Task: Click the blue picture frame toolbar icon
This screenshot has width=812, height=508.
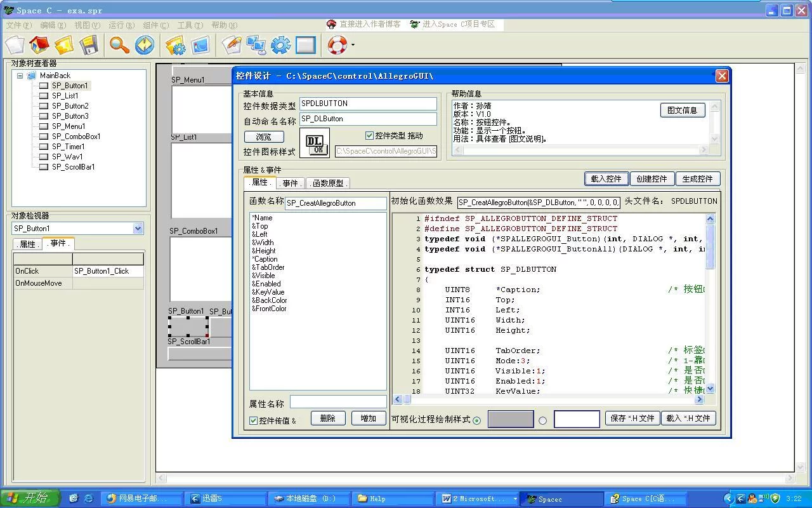Action: coord(200,45)
